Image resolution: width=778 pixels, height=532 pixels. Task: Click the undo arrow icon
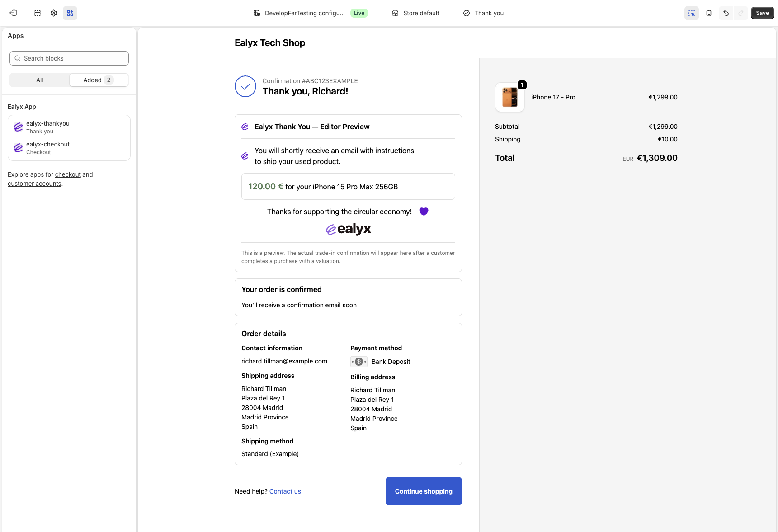tap(726, 13)
